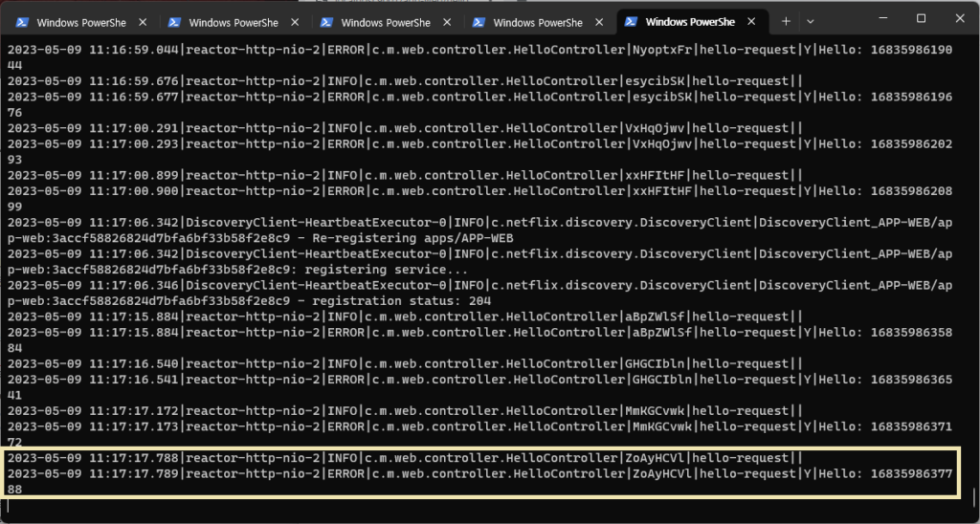Image resolution: width=980 pixels, height=524 pixels.
Task: Close the third Windows PowerShell tab
Action: click(447, 22)
